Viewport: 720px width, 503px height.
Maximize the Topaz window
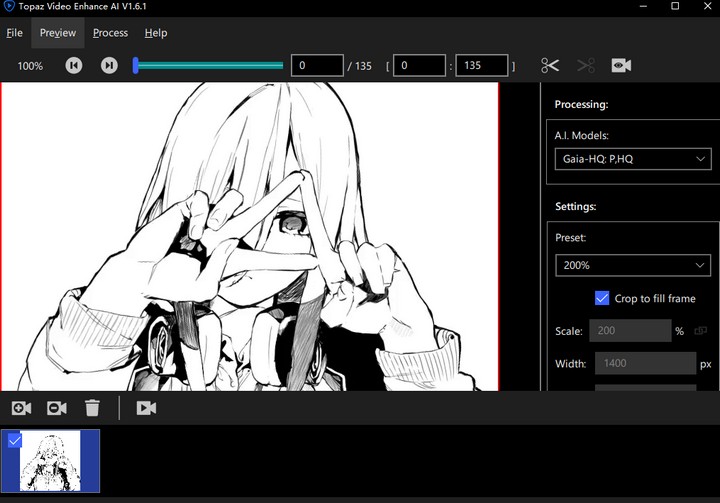[x=675, y=6]
